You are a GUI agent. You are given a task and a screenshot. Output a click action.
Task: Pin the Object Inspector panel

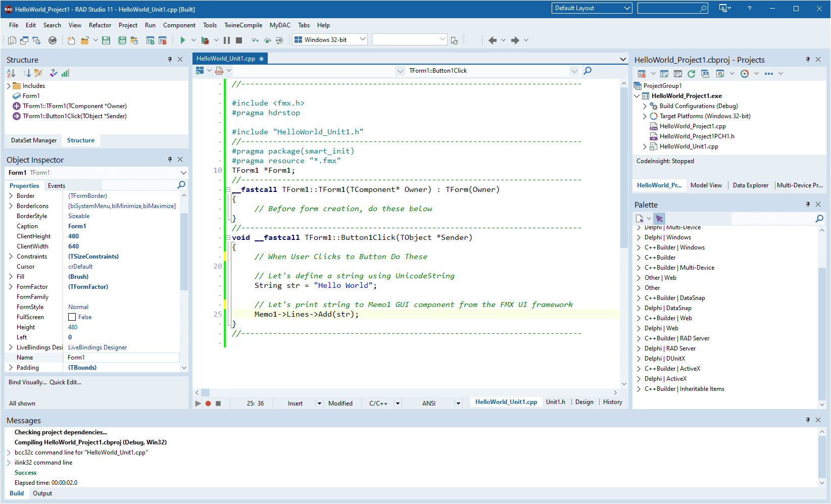(x=170, y=160)
